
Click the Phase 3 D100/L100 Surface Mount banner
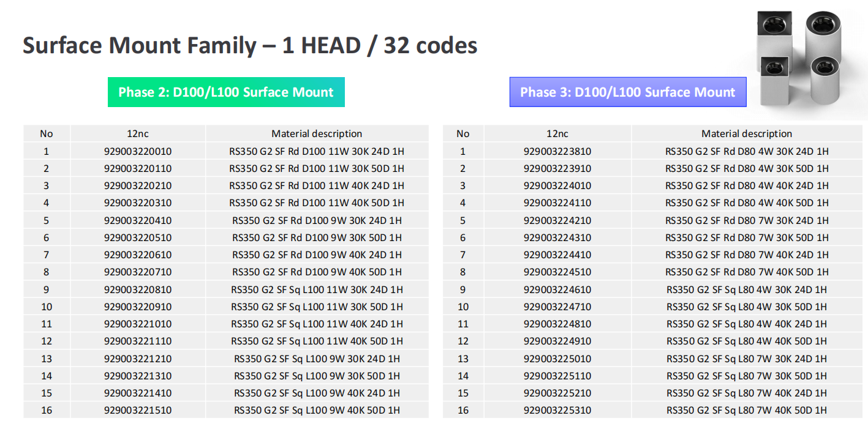pyautogui.click(x=627, y=92)
